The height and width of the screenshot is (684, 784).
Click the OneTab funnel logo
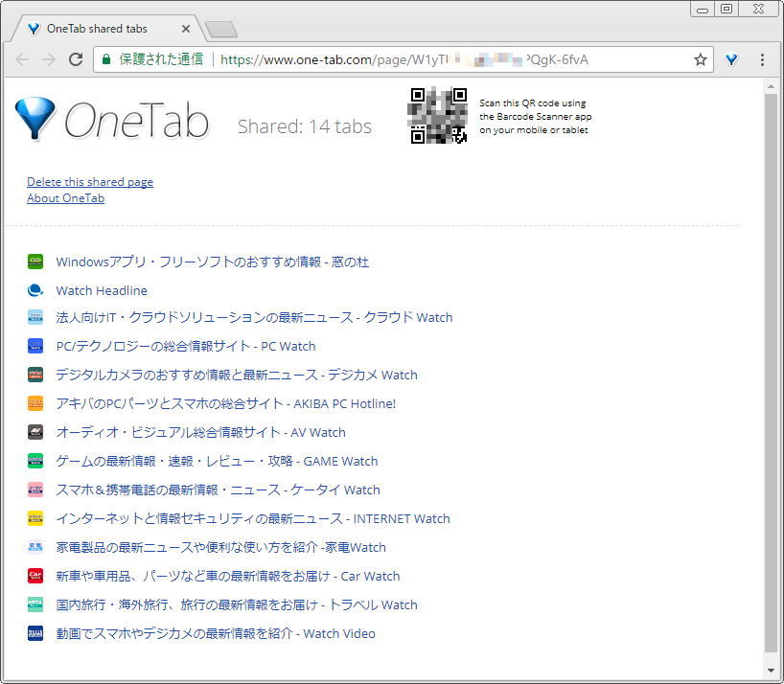coord(35,119)
